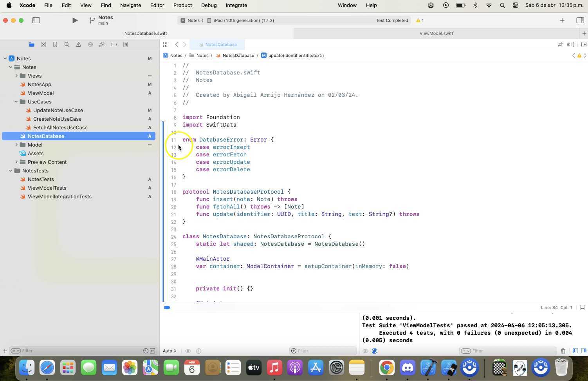588x381 pixels.
Task: Click update(identifier:title:text:) in the jump bar
Action: [x=296, y=55]
